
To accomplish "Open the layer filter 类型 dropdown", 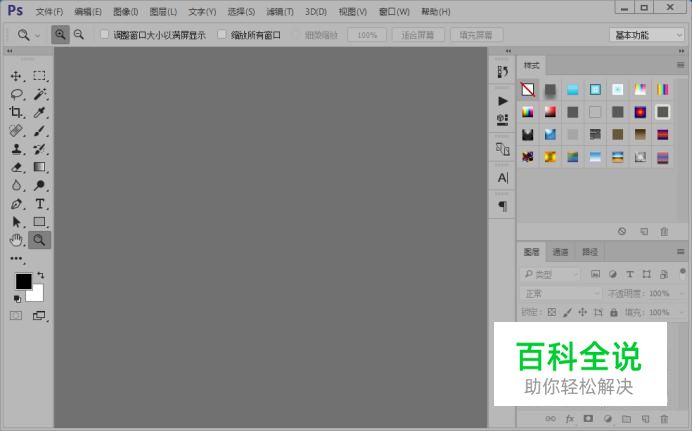I will pyautogui.click(x=549, y=274).
